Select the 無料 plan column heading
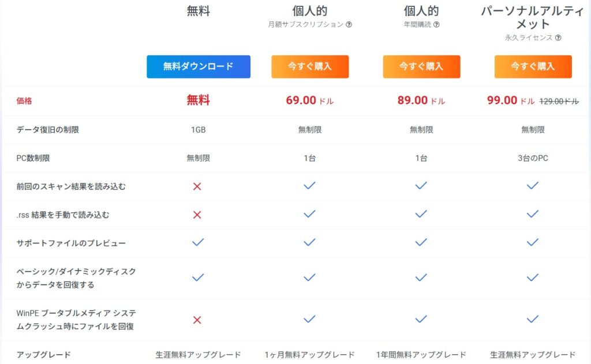The image size is (591, 364). click(199, 11)
